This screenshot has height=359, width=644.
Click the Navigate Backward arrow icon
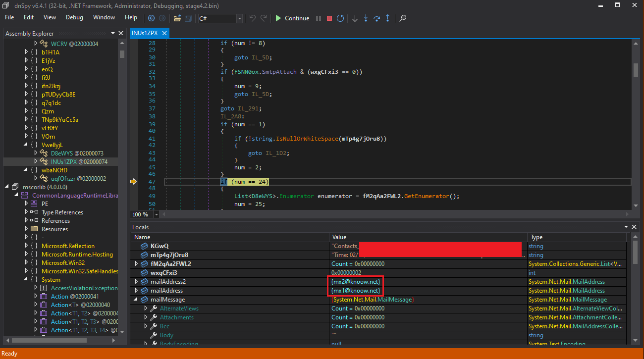152,18
